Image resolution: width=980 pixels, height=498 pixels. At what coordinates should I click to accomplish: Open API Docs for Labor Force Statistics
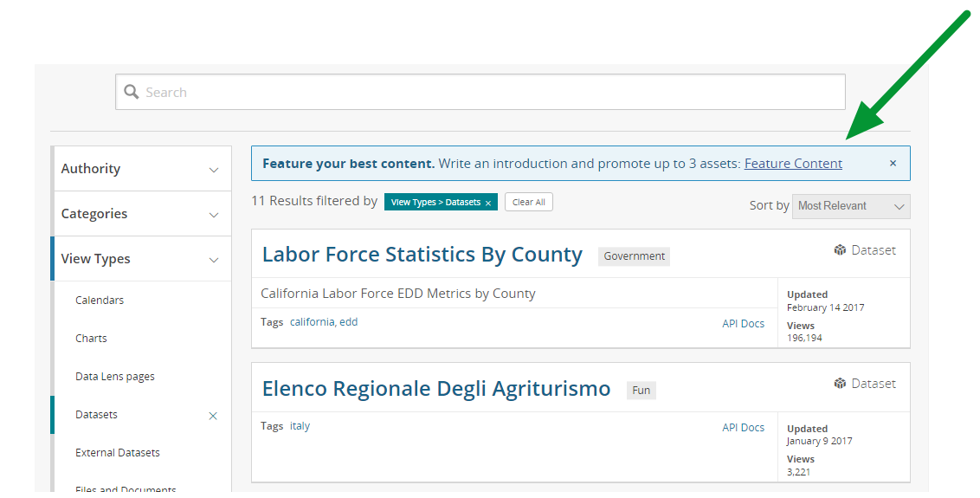click(x=743, y=324)
